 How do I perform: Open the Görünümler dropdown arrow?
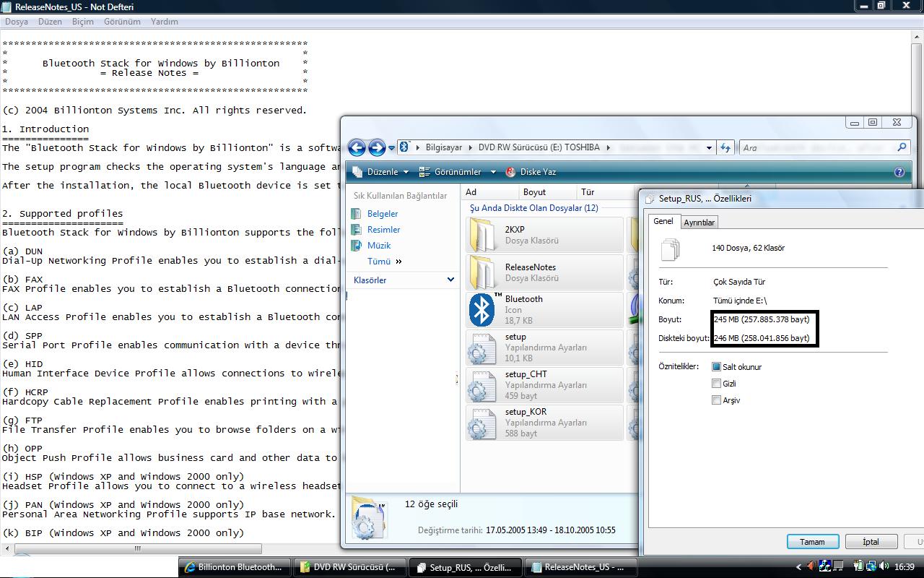click(x=493, y=172)
